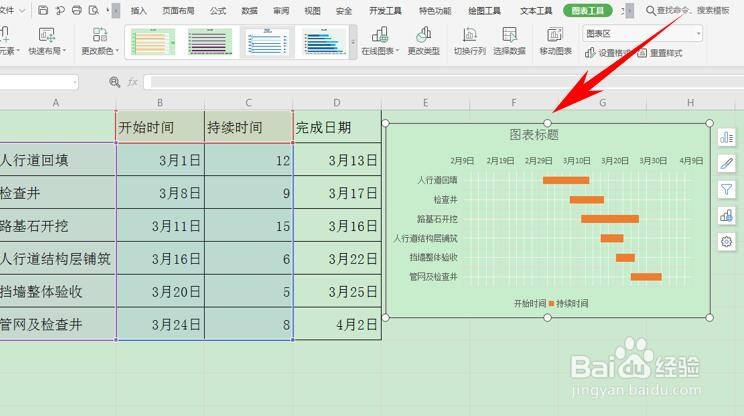This screenshot has width=744, height=416.
Task: Open the 插入 ribbon tab
Action: tap(139, 10)
